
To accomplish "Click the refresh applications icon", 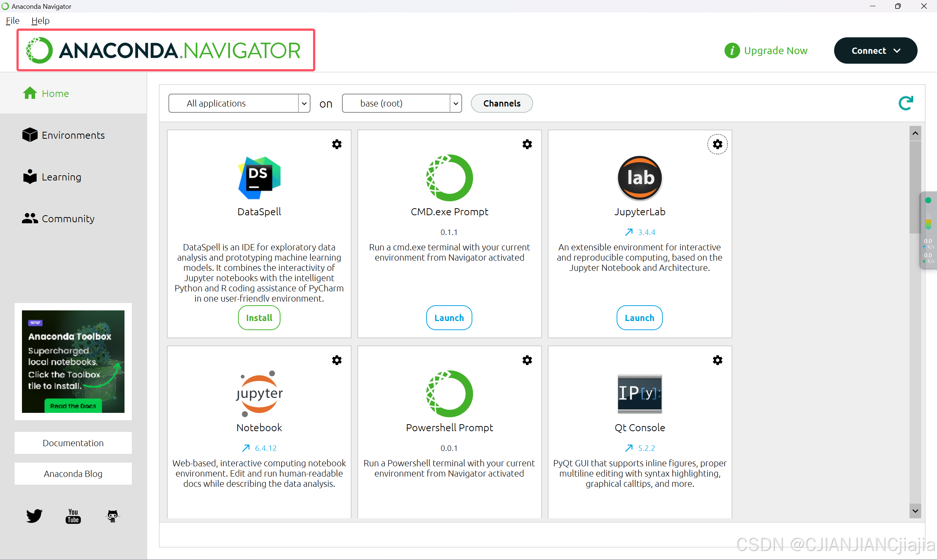I will (906, 103).
